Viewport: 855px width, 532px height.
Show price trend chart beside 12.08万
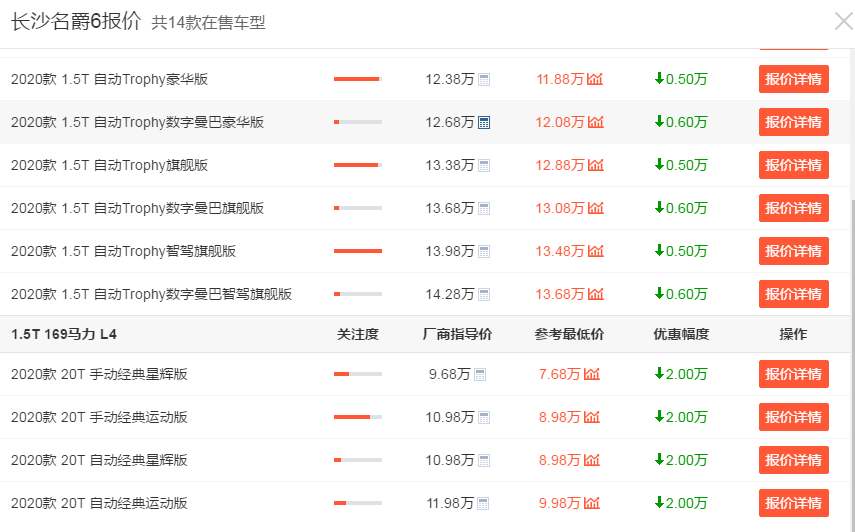(x=595, y=123)
